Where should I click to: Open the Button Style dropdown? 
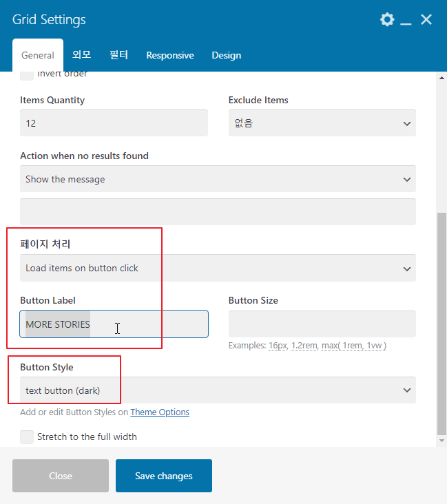(x=218, y=390)
